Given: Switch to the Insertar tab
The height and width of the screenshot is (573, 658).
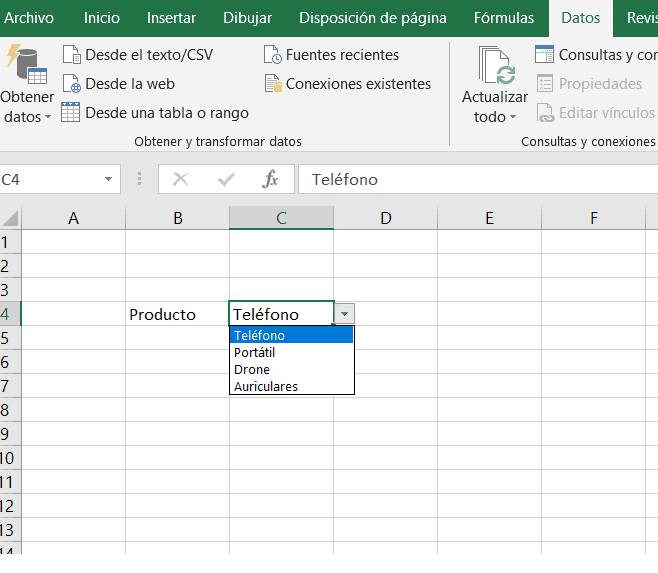Looking at the screenshot, I should tap(171, 18).
